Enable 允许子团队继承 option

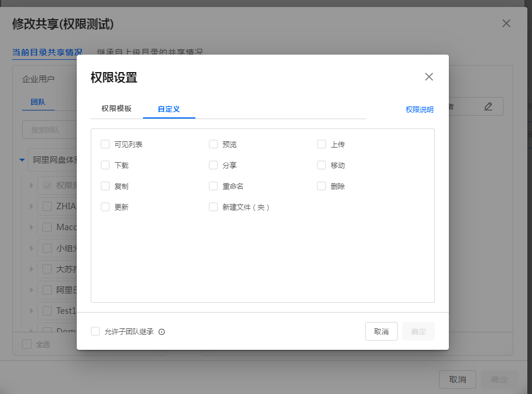[x=95, y=331]
